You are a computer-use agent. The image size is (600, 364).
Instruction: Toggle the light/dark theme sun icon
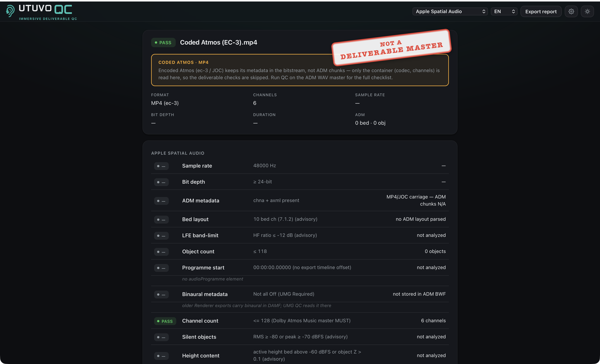point(587,11)
